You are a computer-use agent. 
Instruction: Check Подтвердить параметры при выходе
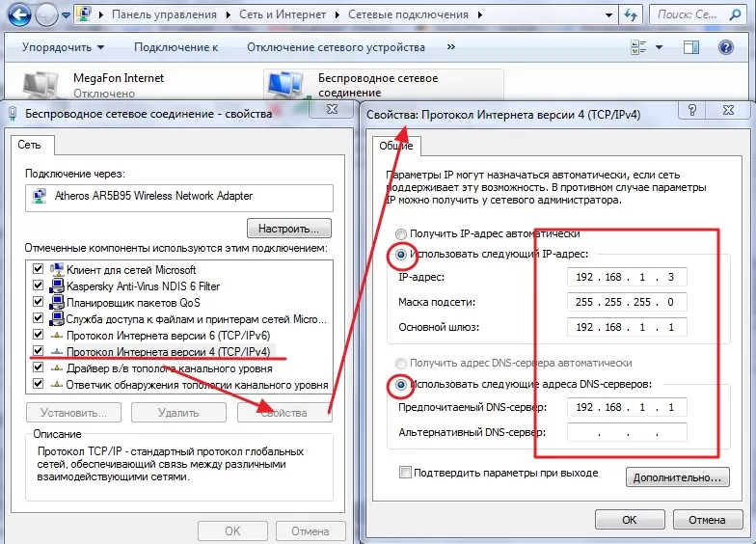pos(405,473)
